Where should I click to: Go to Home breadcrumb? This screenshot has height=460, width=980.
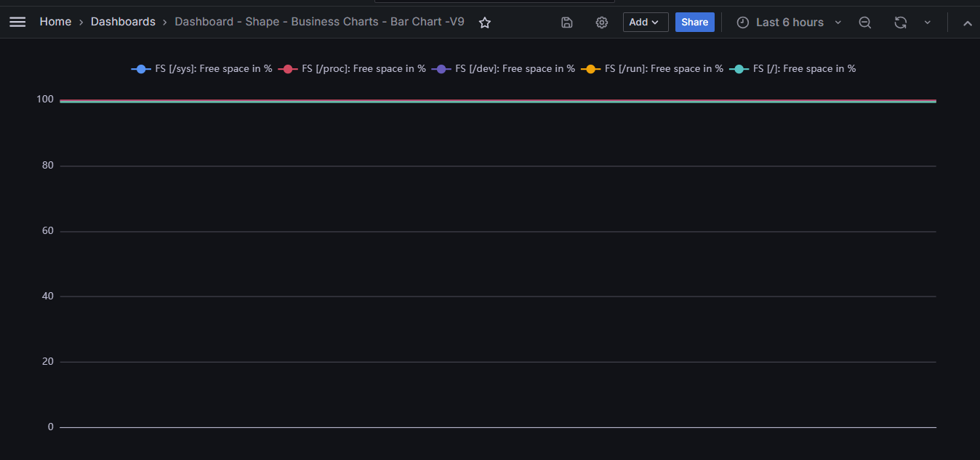click(x=55, y=22)
